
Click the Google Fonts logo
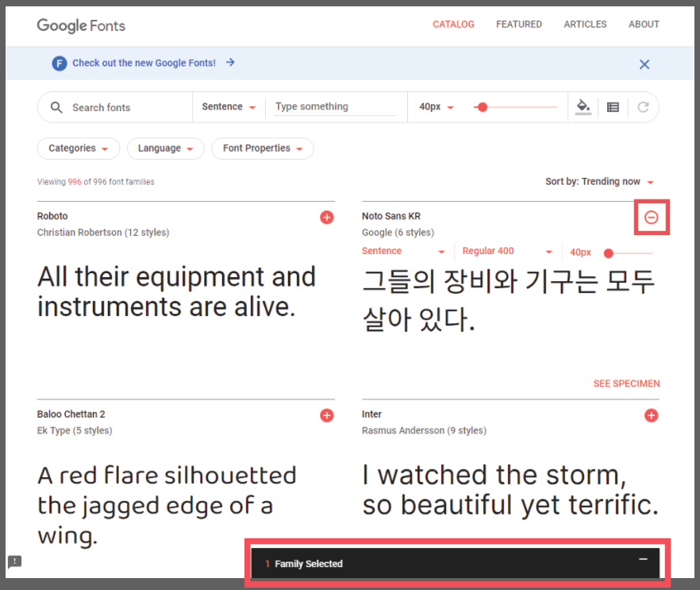(x=81, y=25)
